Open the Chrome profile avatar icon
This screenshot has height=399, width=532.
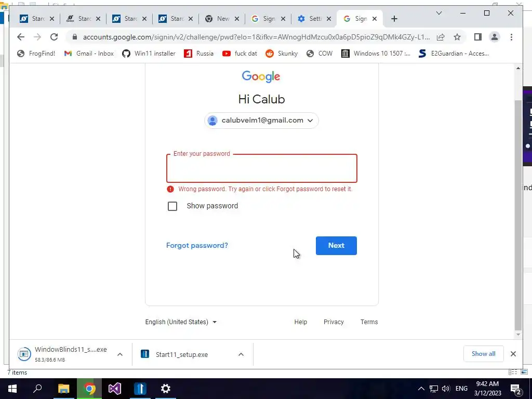coord(495,37)
